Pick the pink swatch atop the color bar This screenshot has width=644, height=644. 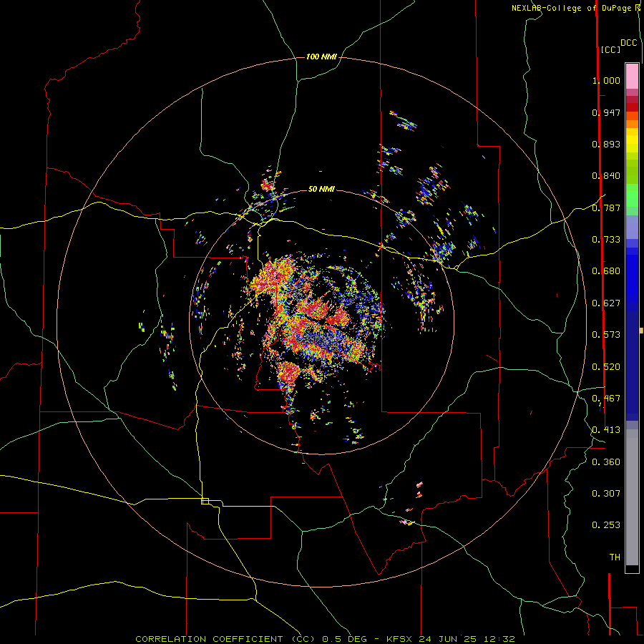pos(632,77)
